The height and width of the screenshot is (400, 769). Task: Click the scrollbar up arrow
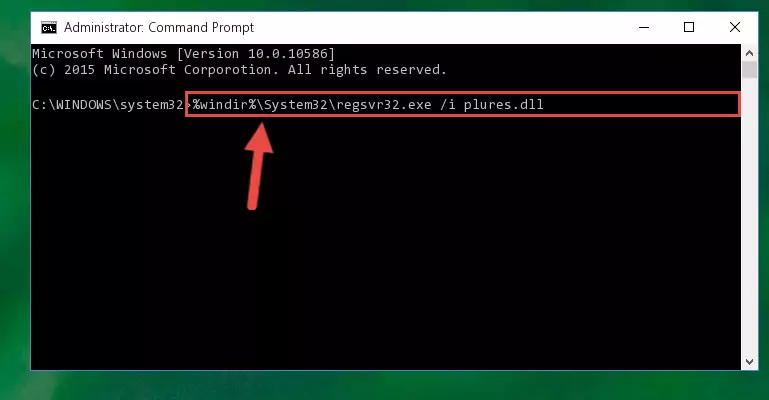[749, 53]
